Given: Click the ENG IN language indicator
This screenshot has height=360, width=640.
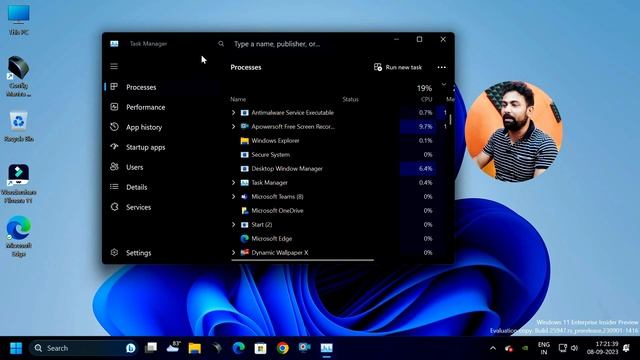Looking at the screenshot, I should [x=544, y=348].
